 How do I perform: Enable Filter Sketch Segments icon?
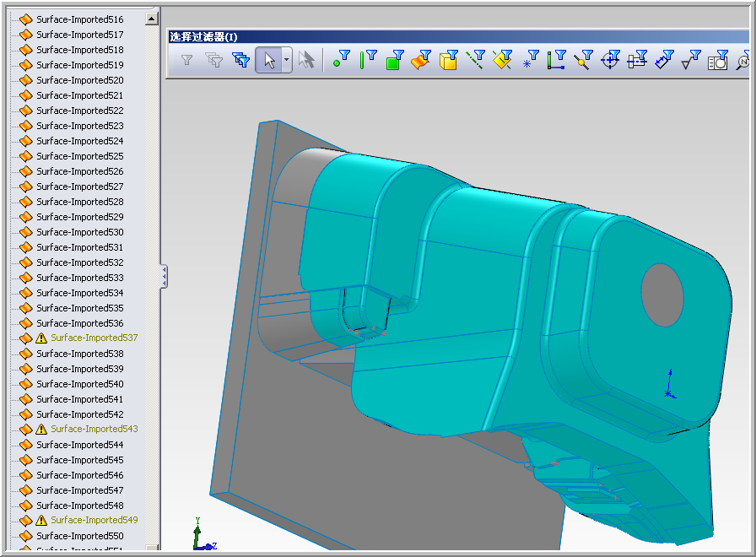click(556, 60)
